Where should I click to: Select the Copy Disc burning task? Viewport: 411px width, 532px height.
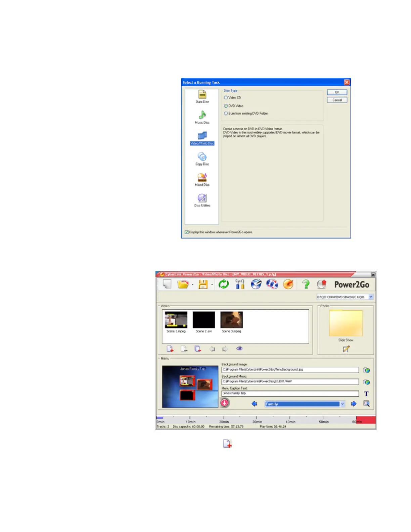pos(202,159)
